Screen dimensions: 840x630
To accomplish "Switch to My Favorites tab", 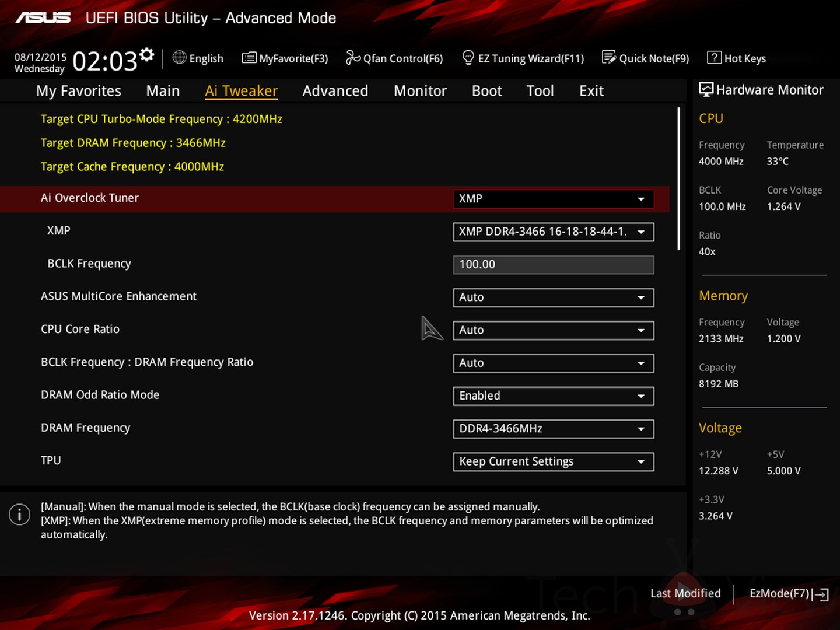I will 79,91.
